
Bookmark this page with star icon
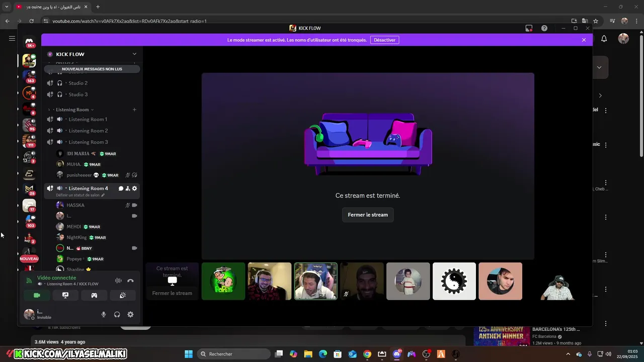pos(596,21)
